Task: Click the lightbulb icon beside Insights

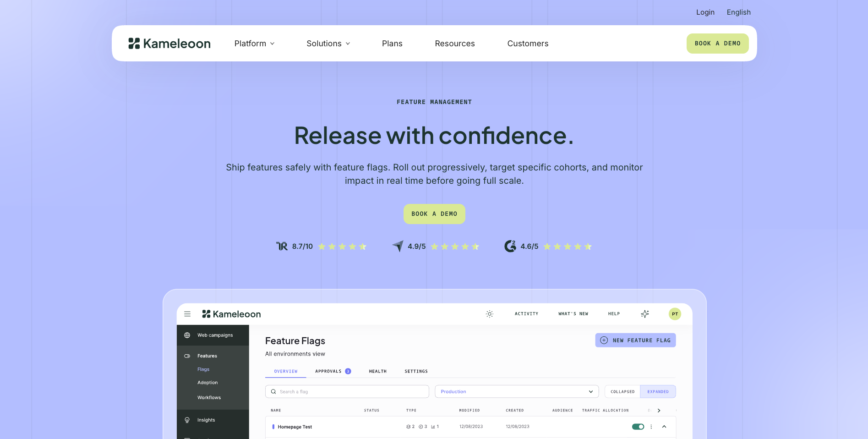Action: (187, 420)
